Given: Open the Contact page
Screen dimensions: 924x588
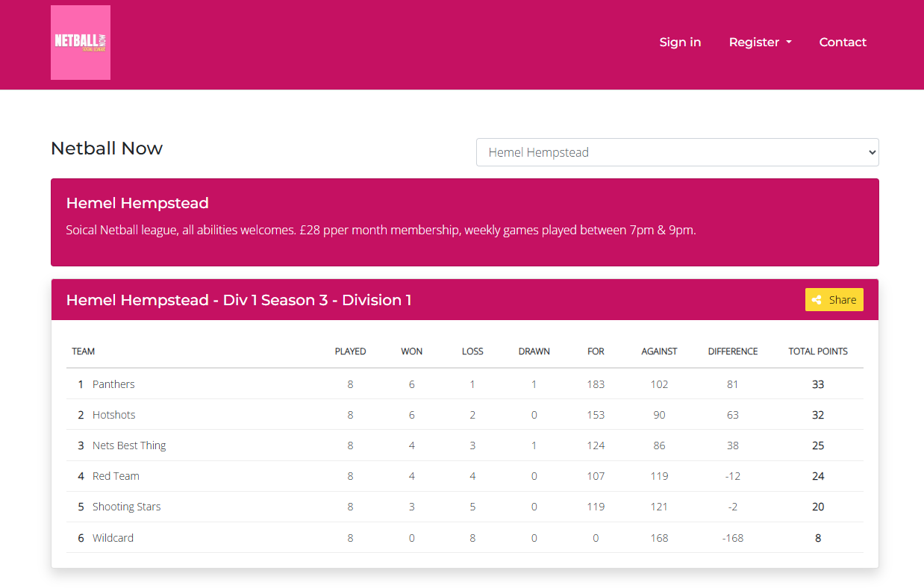Looking at the screenshot, I should click(843, 43).
